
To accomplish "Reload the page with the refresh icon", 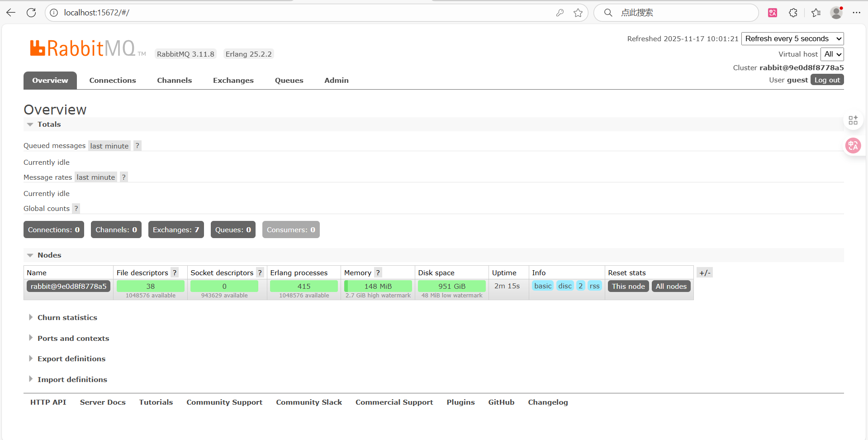I will tap(31, 13).
